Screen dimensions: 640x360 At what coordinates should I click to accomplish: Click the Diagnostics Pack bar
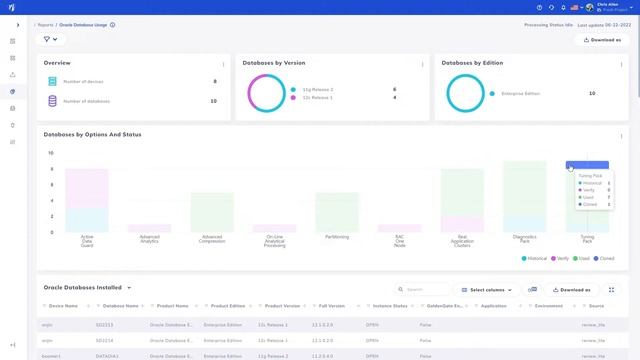524,196
